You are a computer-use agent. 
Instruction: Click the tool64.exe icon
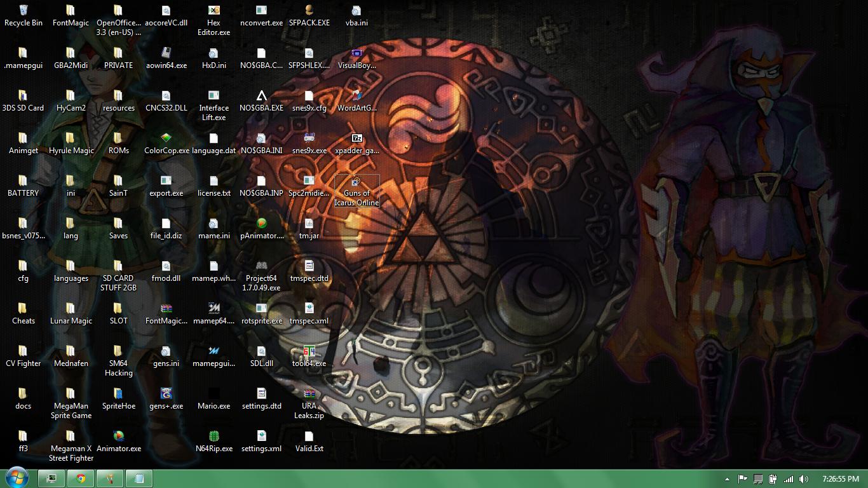309,357
